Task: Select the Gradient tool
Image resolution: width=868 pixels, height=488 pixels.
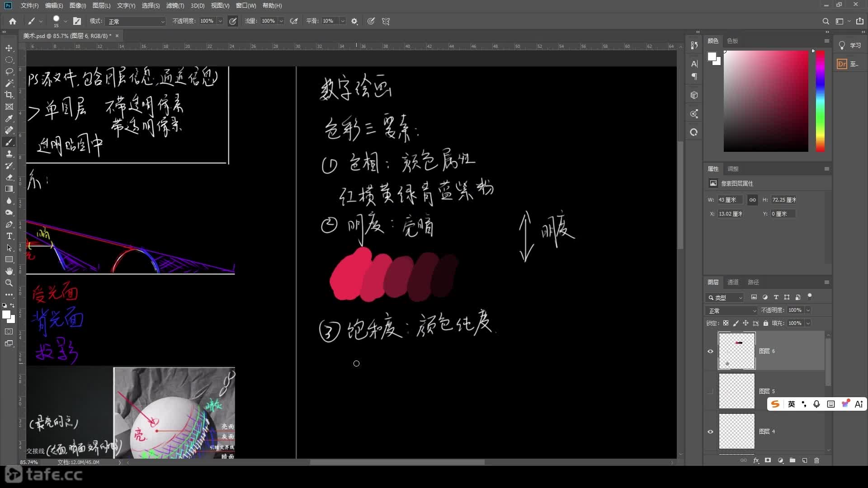Action: click(x=9, y=189)
